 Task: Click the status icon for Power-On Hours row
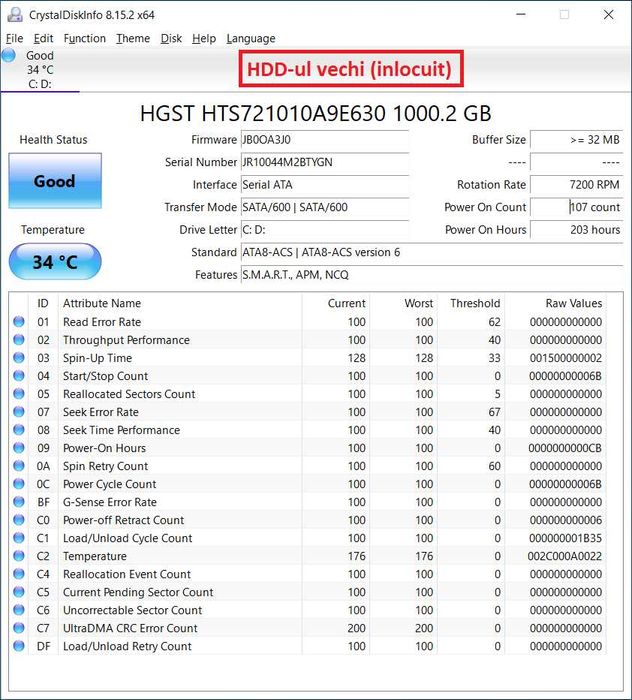(19, 448)
